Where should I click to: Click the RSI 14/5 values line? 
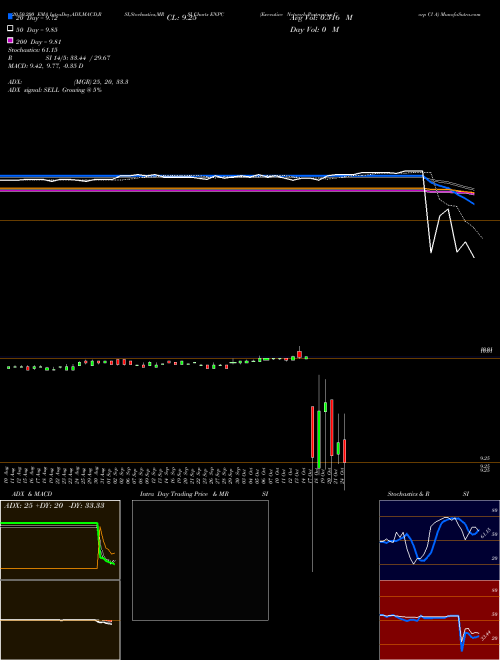point(59,58)
